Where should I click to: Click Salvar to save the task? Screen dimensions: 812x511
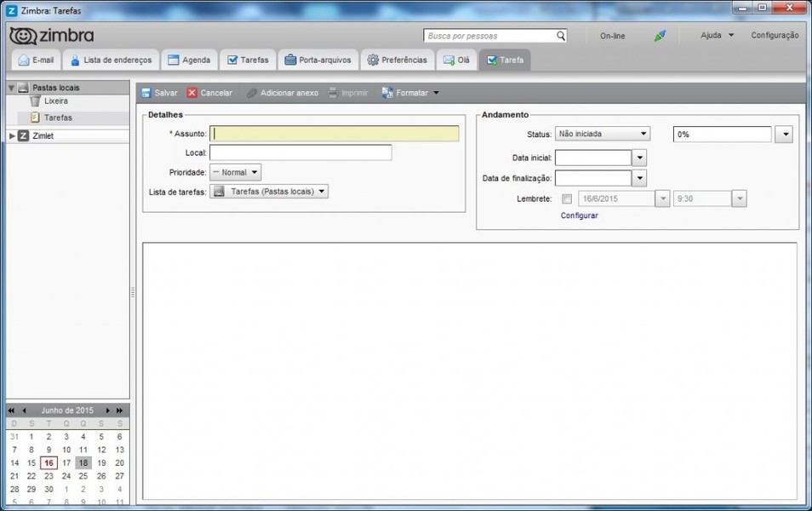(x=159, y=93)
